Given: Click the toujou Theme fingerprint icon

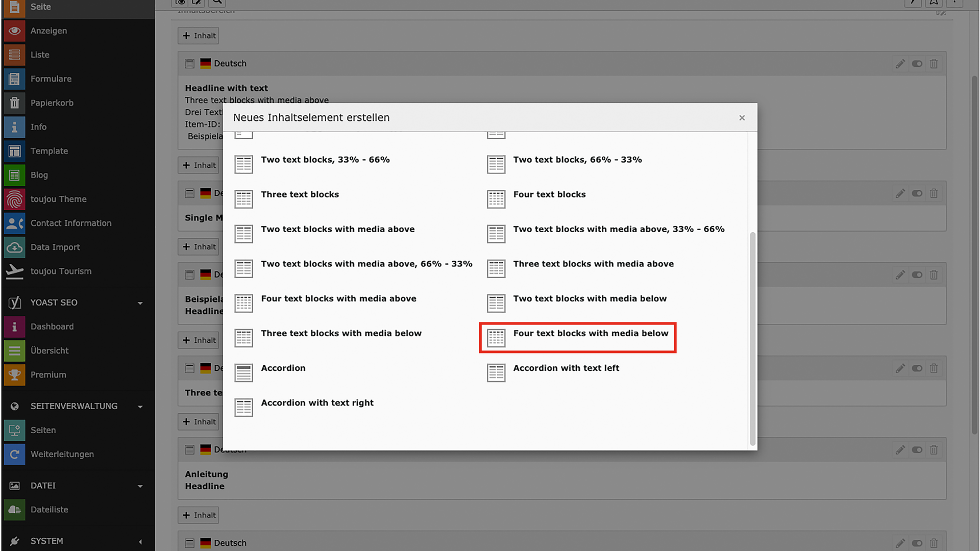Looking at the screenshot, I should tap(14, 199).
